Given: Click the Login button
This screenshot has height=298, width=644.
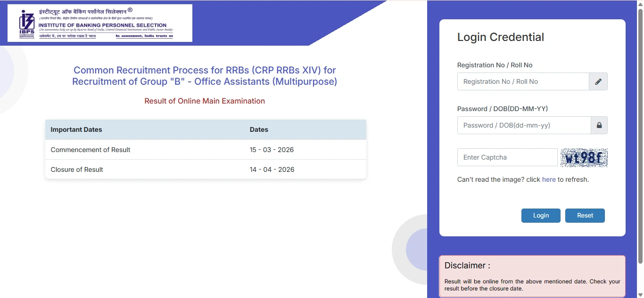Looking at the screenshot, I should coord(540,215).
